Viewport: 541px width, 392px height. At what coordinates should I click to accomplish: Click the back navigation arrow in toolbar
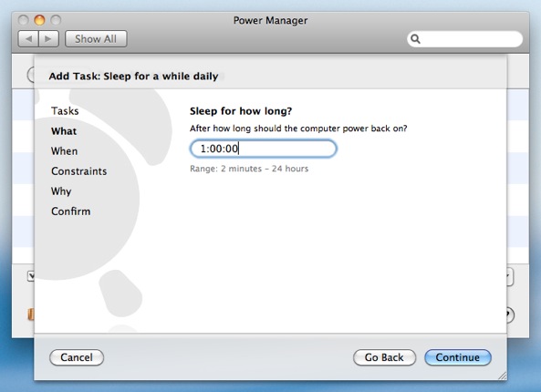tap(28, 39)
